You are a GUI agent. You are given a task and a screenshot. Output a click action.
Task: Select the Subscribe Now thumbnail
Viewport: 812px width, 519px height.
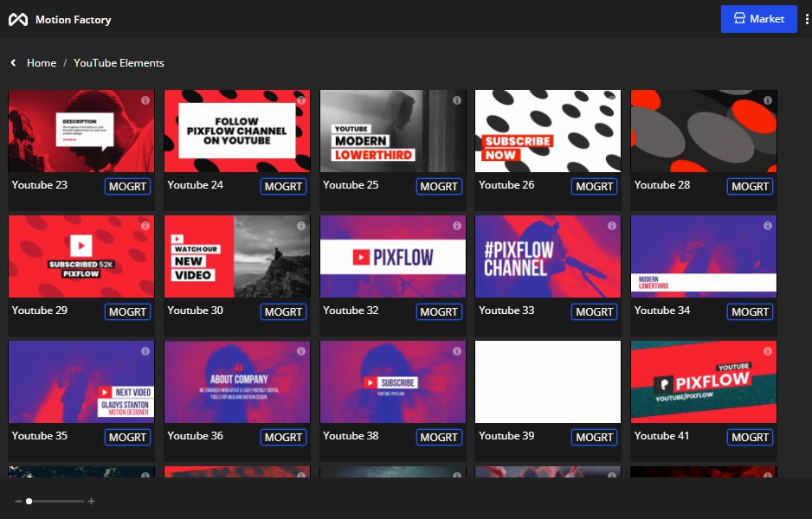[548, 131]
